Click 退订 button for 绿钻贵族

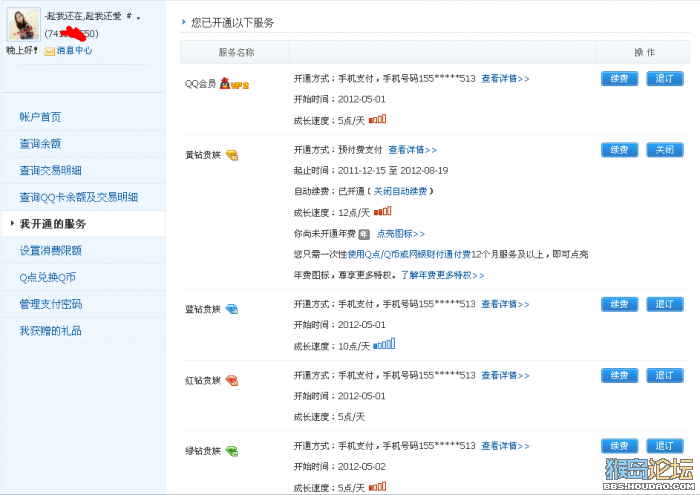(665, 446)
